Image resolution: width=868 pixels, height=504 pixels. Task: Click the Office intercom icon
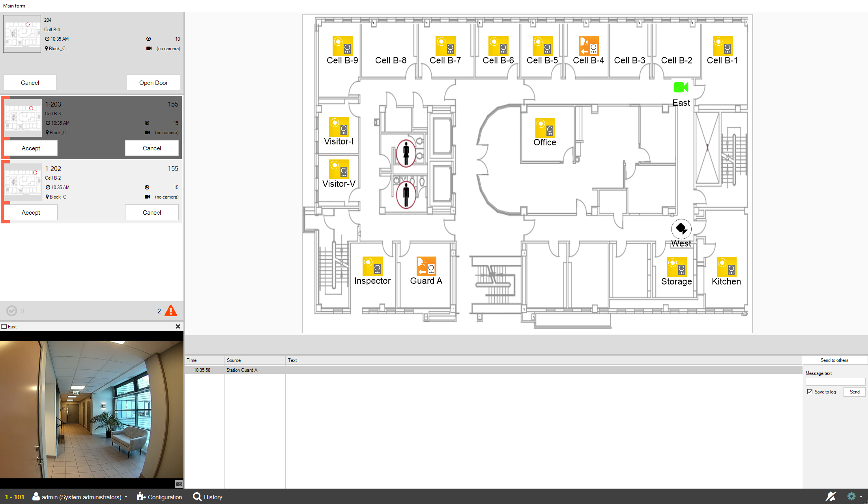[x=545, y=128]
